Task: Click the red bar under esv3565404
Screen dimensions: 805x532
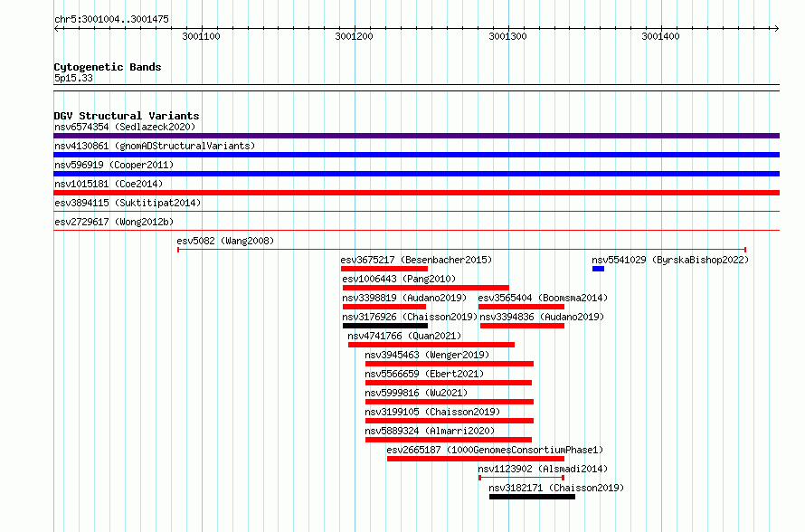Action: 521,307
